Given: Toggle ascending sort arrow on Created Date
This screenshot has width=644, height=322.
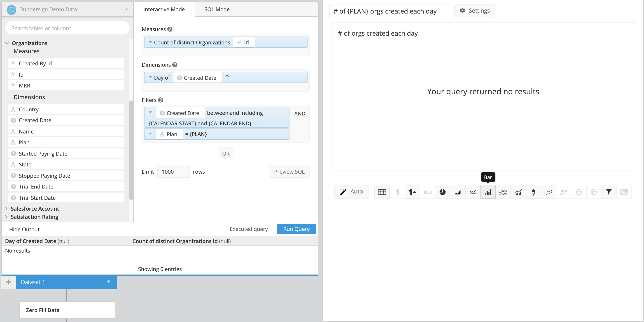Looking at the screenshot, I should (227, 77).
